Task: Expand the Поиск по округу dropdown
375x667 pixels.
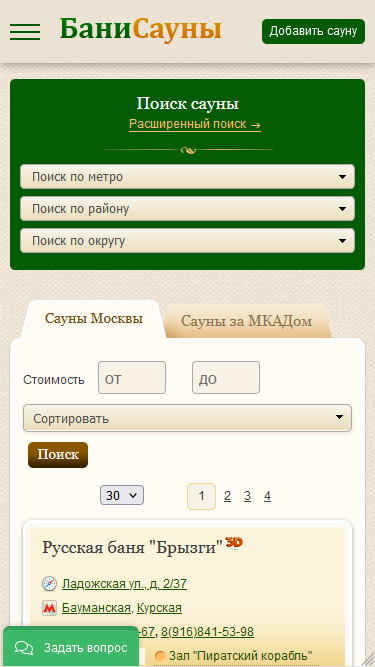Action: point(188,241)
